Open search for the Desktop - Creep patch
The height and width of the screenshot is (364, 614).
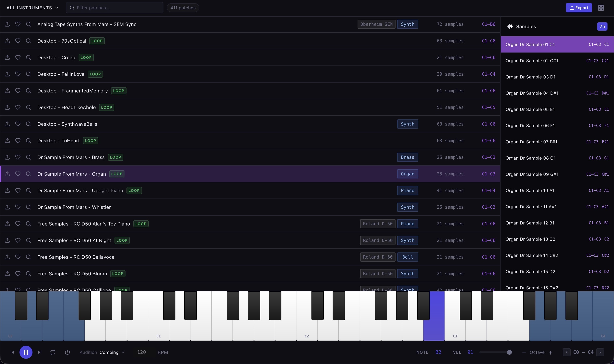click(28, 57)
